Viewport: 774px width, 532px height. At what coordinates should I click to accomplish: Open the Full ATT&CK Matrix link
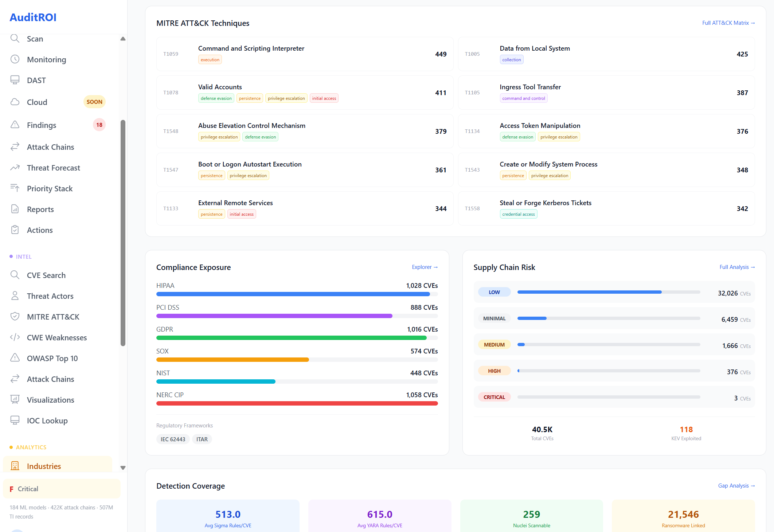(x=728, y=23)
